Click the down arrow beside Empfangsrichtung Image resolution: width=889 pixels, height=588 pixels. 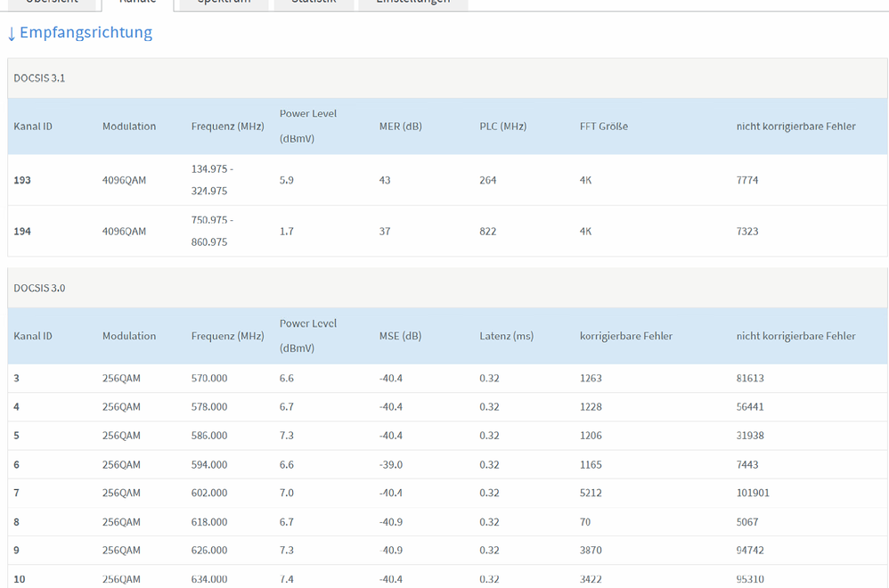[12, 34]
